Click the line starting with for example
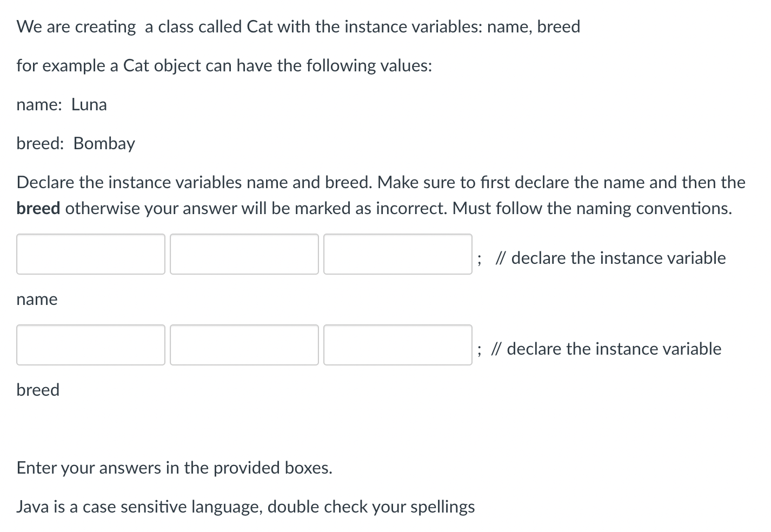This screenshot has width=771, height=532. pos(224,65)
